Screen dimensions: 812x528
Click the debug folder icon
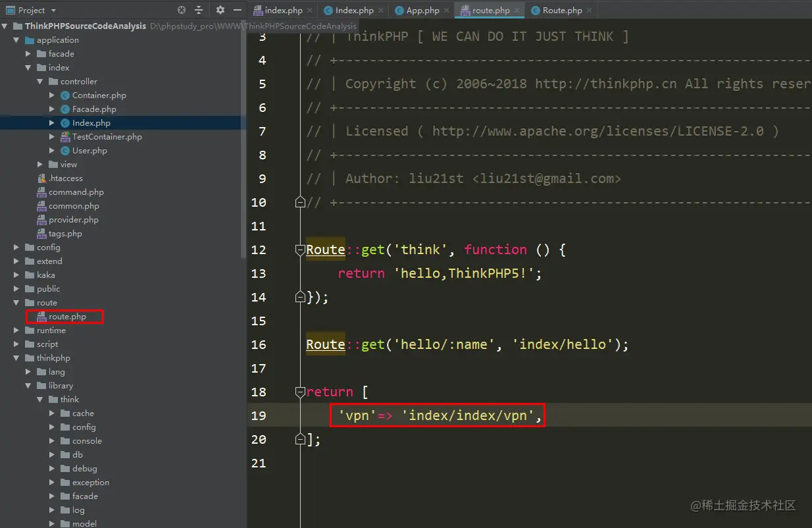65,469
